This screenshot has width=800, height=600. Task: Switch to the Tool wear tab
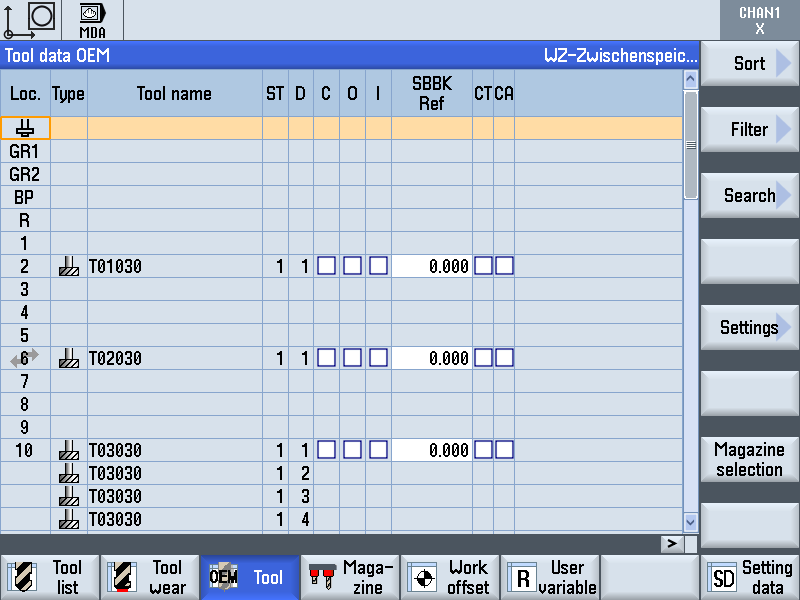pyautogui.click(x=150, y=577)
